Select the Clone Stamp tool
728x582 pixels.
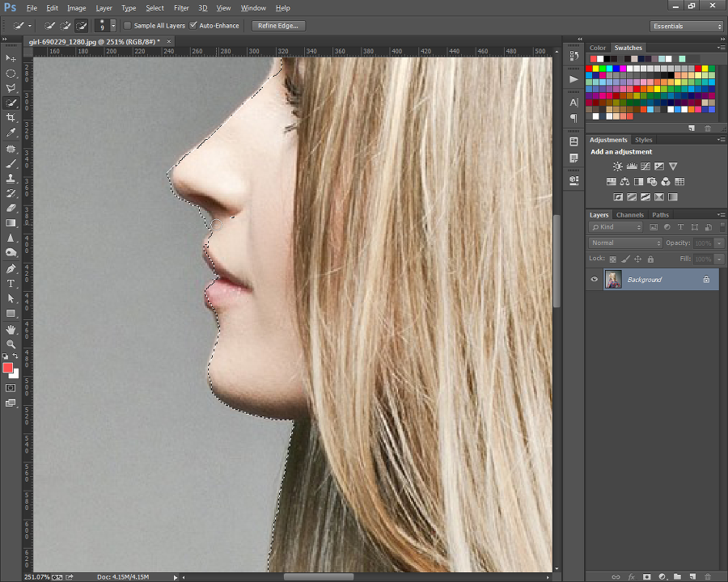click(11, 178)
